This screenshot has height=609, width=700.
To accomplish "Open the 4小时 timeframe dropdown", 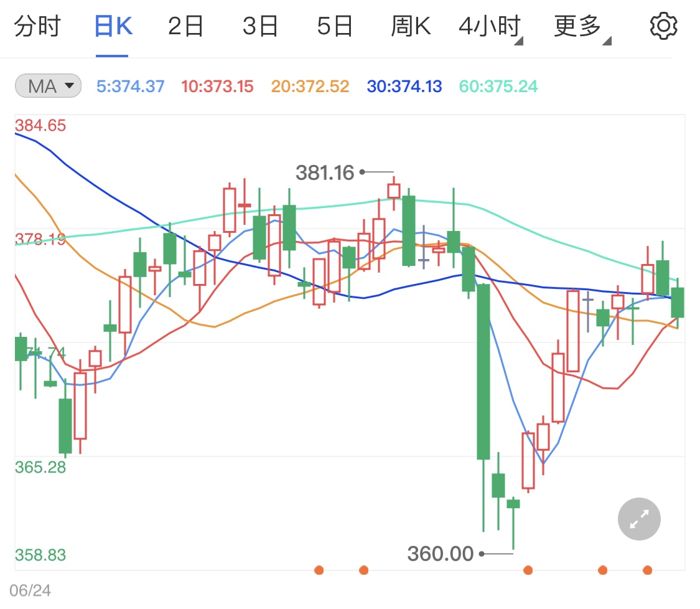I will coord(491,27).
